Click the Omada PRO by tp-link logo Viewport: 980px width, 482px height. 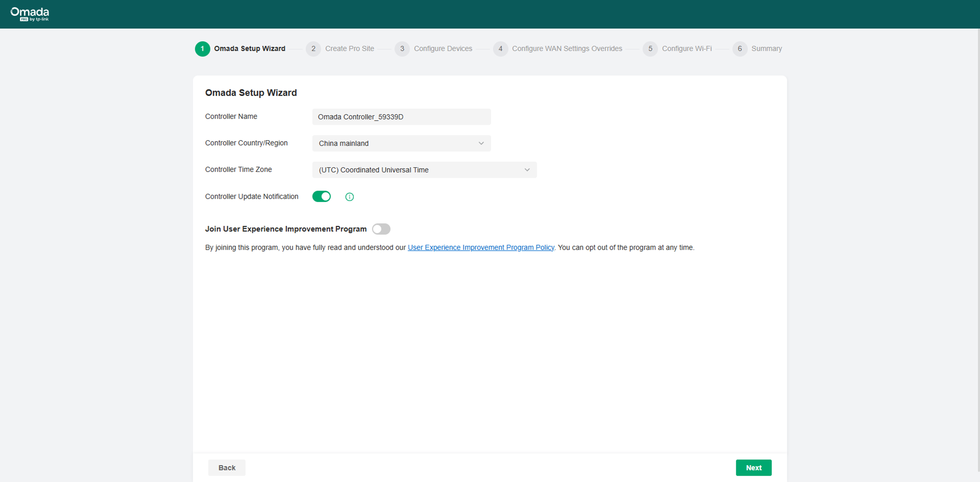click(29, 14)
